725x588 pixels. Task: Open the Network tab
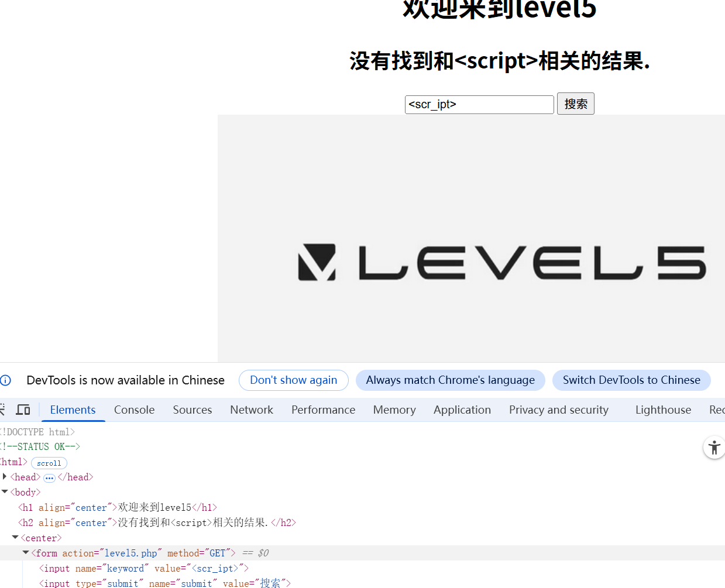(252, 410)
